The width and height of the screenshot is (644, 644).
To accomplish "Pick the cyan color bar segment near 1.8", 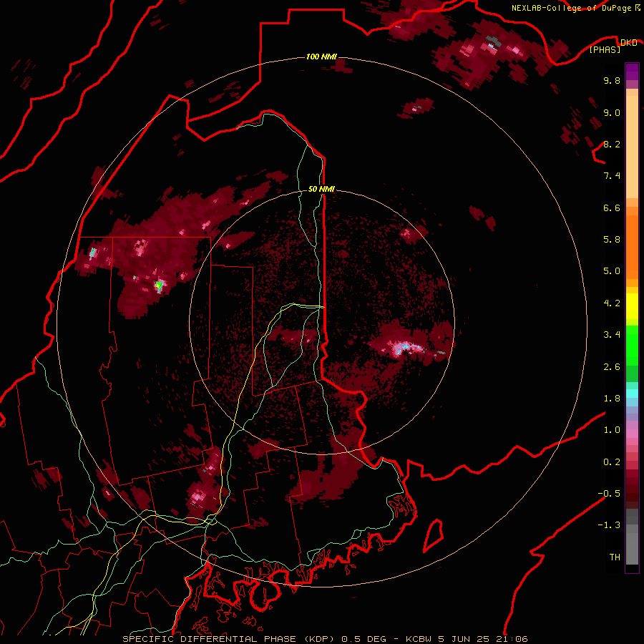I will pos(632,394).
